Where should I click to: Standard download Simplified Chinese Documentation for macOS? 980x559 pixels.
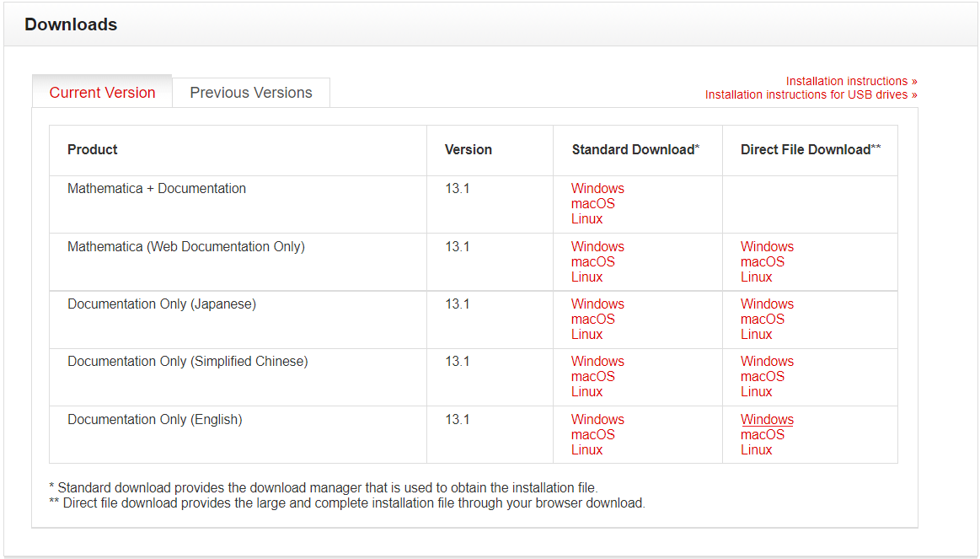[x=592, y=376]
